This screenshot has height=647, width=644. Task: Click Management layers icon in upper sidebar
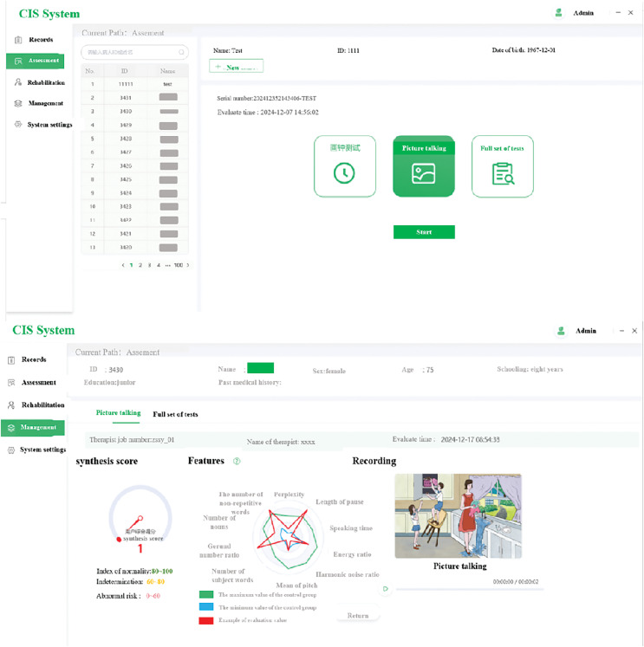tap(18, 103)
